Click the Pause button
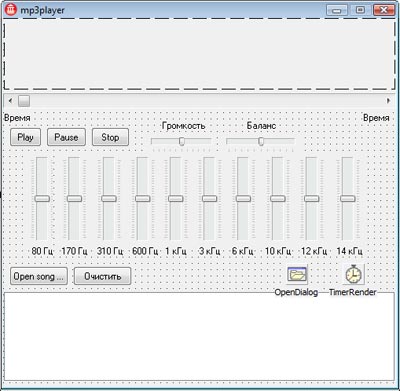 66,137
